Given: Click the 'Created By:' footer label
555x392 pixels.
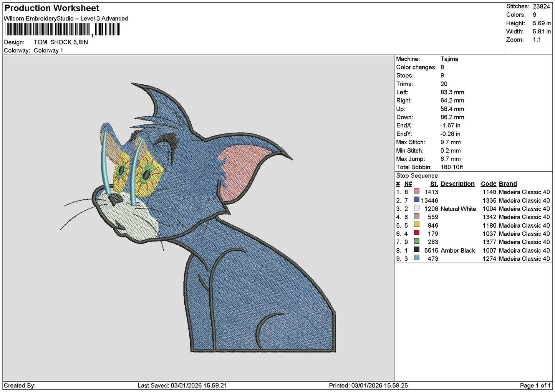Looking at the screenshot, I should (x=20, y=386).
